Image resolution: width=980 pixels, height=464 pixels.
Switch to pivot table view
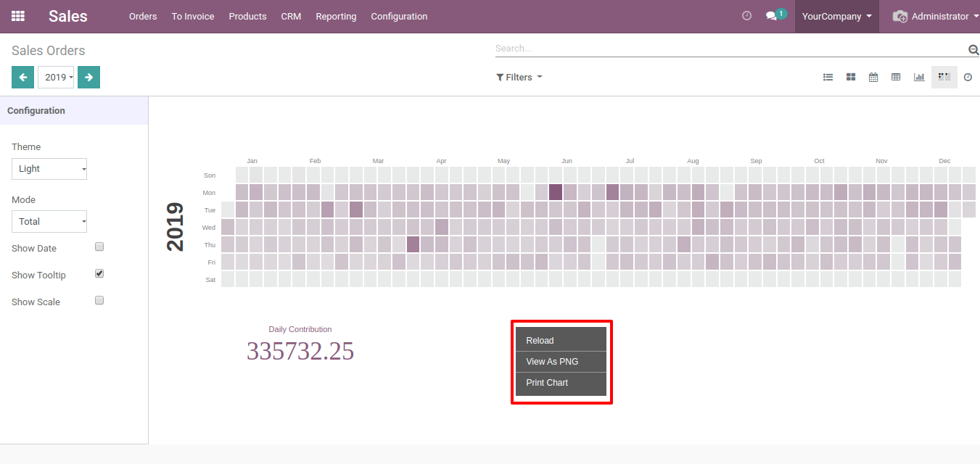pyautogui.click(x=896, y=78)
